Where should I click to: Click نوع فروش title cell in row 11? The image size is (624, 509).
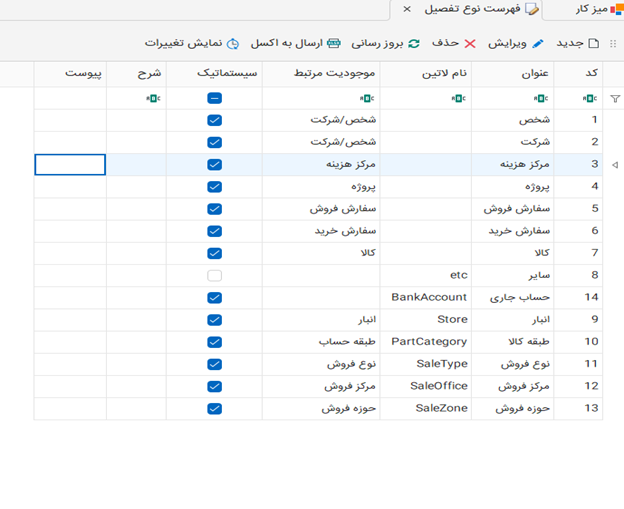[x=513, y=364]
